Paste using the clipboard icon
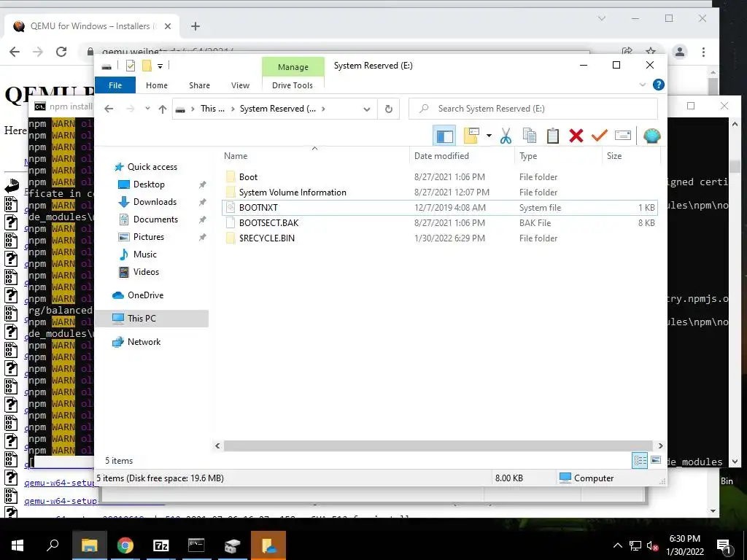This screenshot has width=747, height=560. 553,136
